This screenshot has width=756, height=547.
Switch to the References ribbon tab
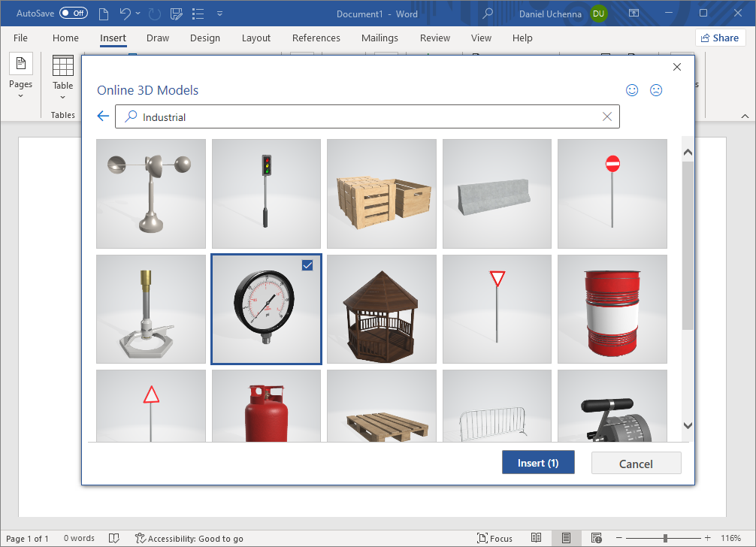click(x=316, y=38)
